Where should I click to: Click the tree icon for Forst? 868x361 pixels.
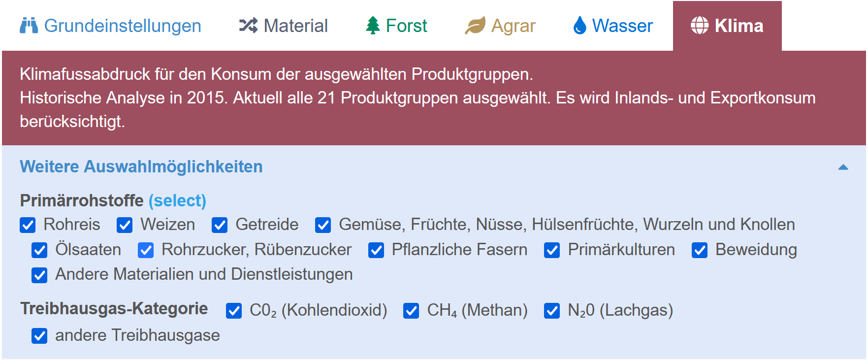pos(373,26)
